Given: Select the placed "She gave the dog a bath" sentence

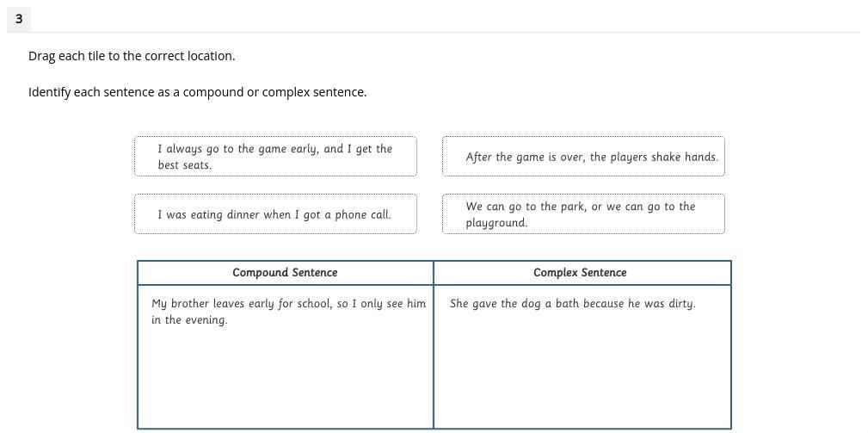Looking at the screenshot, I should pyautogui.click(x=572, y=304).
